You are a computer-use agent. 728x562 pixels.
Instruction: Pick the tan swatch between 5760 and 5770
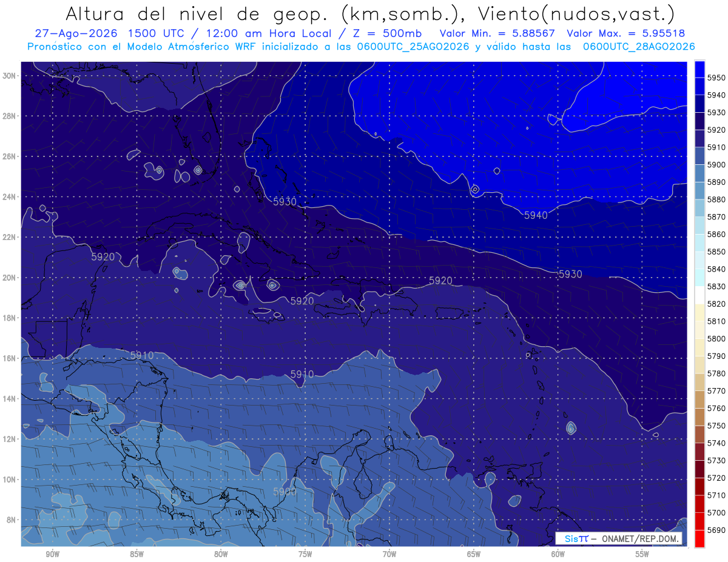(x=699, y=400)
